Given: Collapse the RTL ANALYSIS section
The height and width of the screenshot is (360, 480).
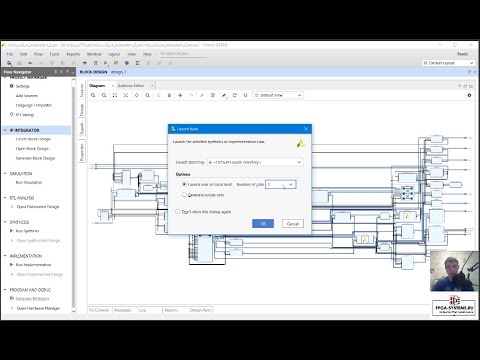Looking at the screenshot, I should (5, 198).
